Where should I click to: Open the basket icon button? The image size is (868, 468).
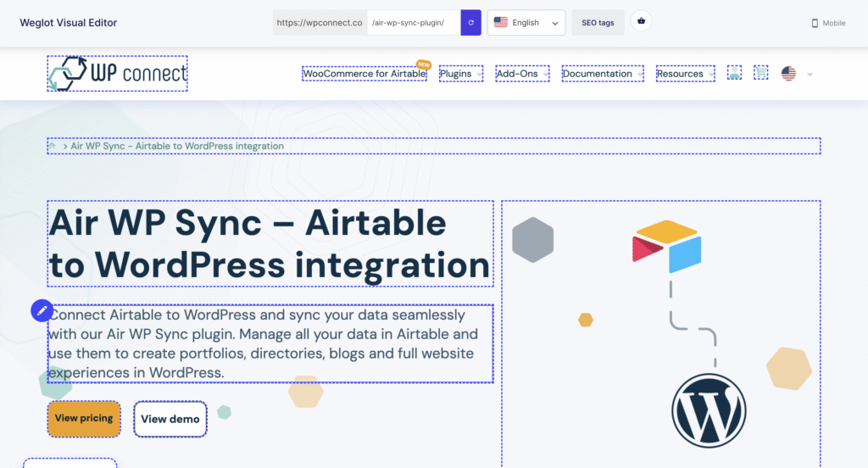tap(641, 21)
